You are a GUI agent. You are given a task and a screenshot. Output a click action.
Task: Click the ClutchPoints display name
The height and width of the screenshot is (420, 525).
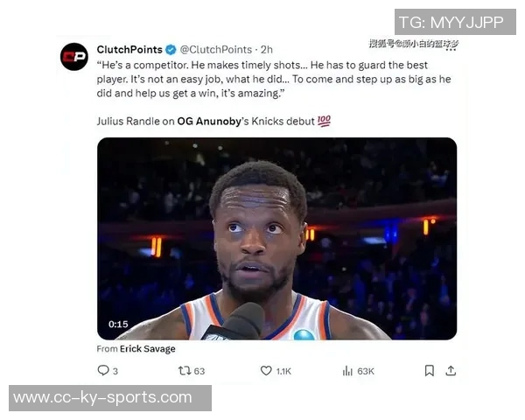(129, 50)
